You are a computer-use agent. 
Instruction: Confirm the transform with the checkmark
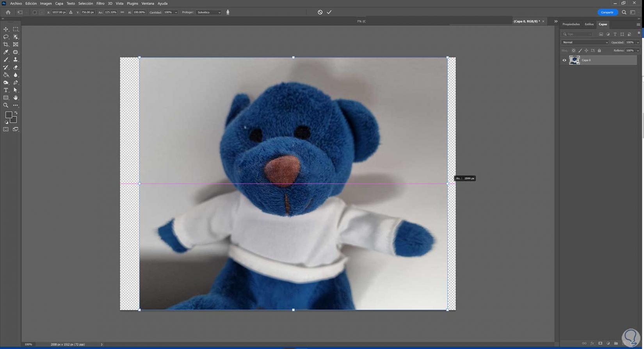click(x=329, y=12)
